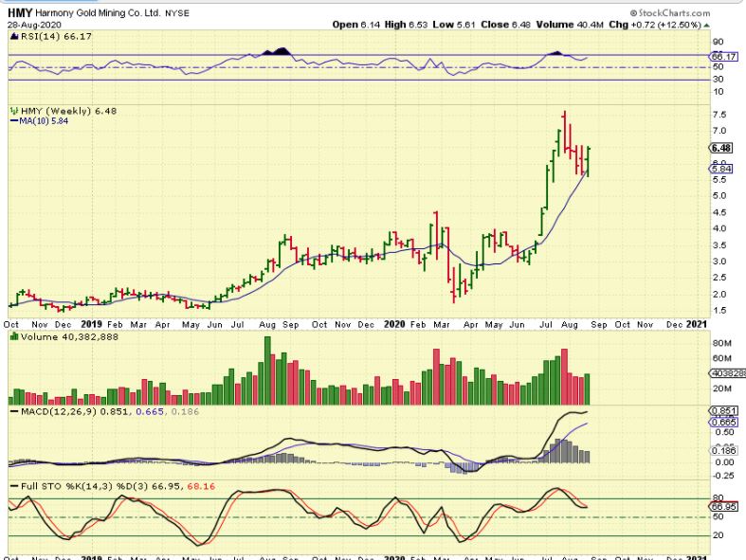Click the 0.851 MACD value tag
Screen dimensions: 746x560
pos(723,410)
